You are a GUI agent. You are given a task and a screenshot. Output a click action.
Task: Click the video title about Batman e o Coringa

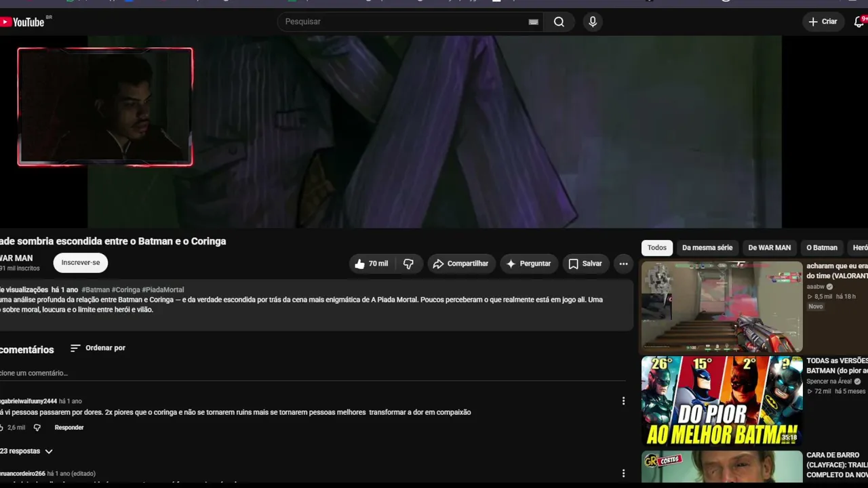113,241
